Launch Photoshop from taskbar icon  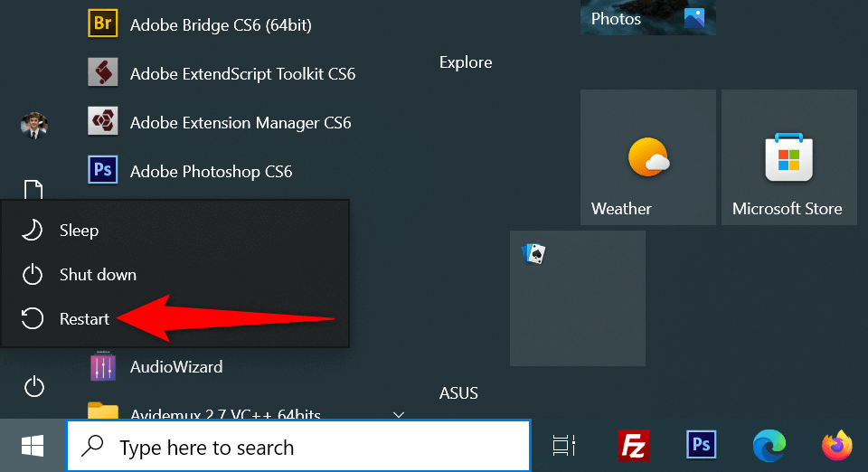[x=702, y=445]
